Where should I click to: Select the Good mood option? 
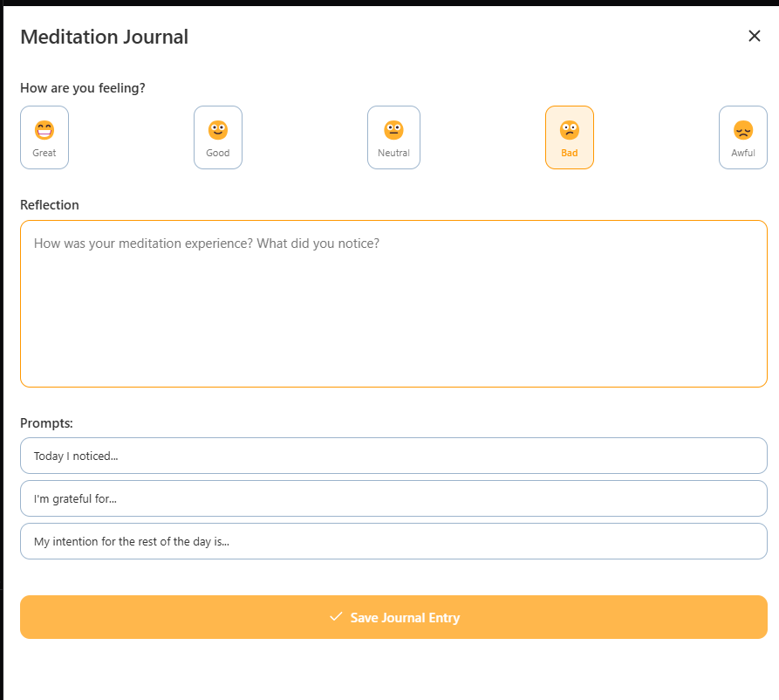pyautogui.click(x=218, y=137)
